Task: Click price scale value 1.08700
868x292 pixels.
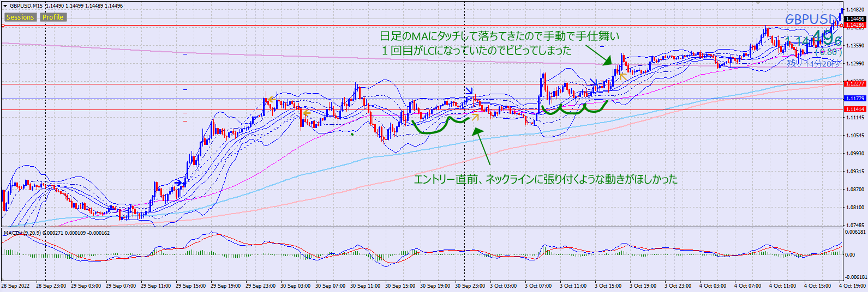Action: pyautogui.click(x=855, y=190)
